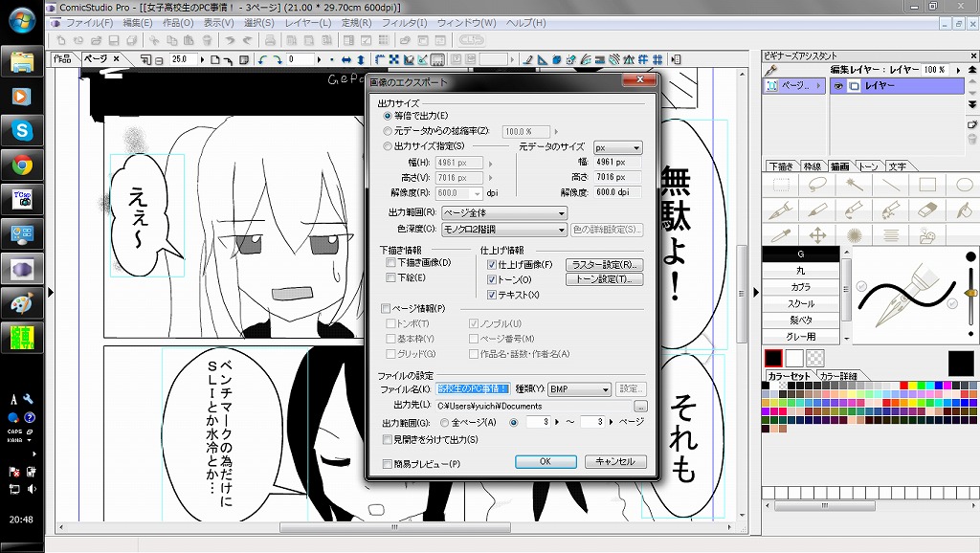Select the Magic Wand tool
980x553 pixels.
[854, 186]
